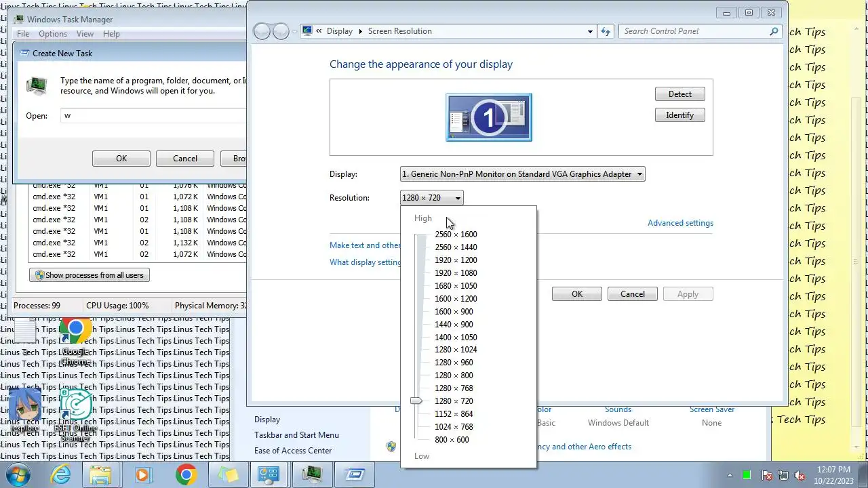Open Help menu in Task Manager

[111, 34]
